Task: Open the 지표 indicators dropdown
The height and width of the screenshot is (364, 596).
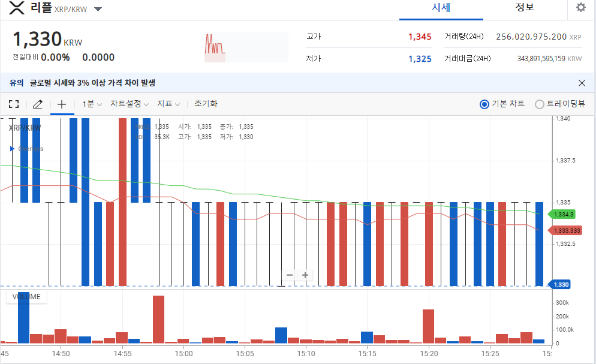Action: click(x=168, y=104)
